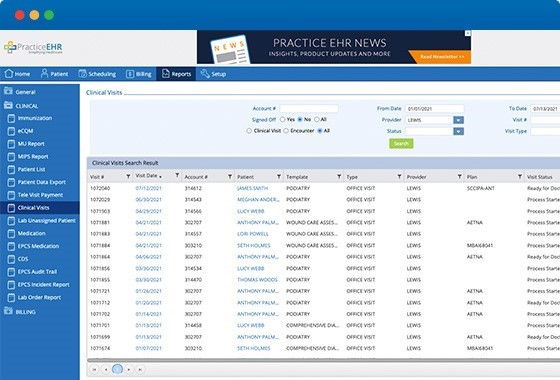This screenshot has width=560, height=380.
Task: Select the Clinical Visit radio button
Action: point(249,131)
